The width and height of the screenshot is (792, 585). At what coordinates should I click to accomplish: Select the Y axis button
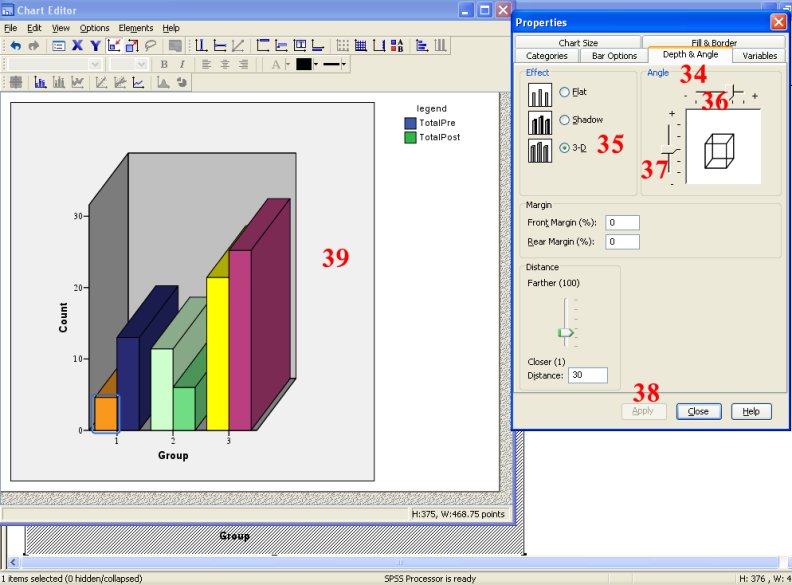pos(95,46)
